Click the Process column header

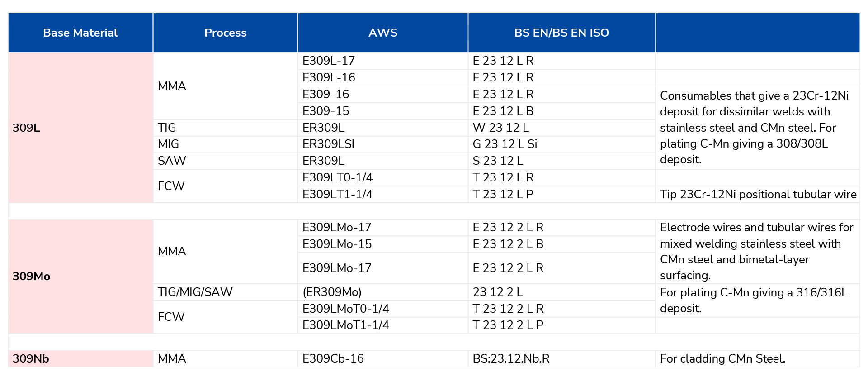[226, 33]
